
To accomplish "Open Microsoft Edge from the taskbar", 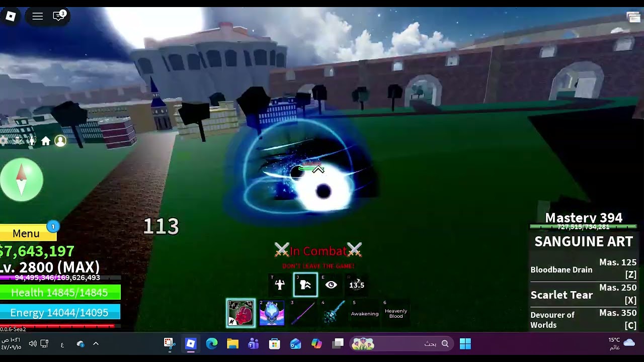I will tap(211, 344).
